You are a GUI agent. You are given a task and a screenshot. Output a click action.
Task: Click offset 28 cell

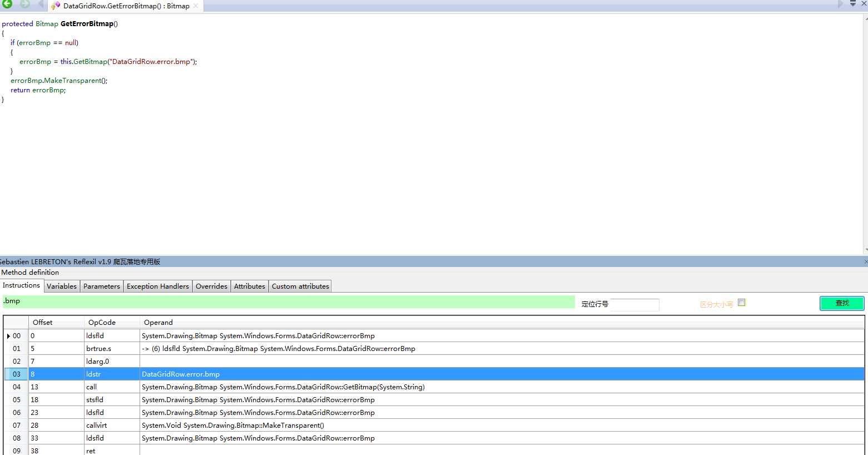pos(56,426)
